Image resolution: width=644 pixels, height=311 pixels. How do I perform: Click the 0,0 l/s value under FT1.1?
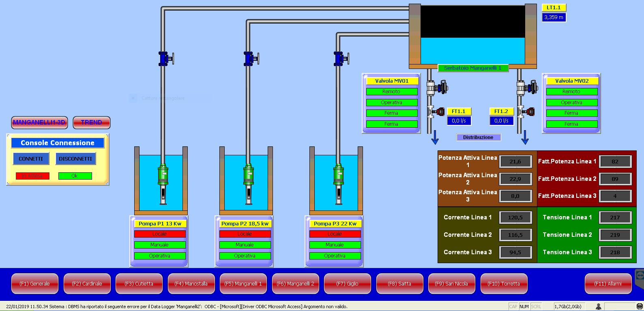pos(459,121)
